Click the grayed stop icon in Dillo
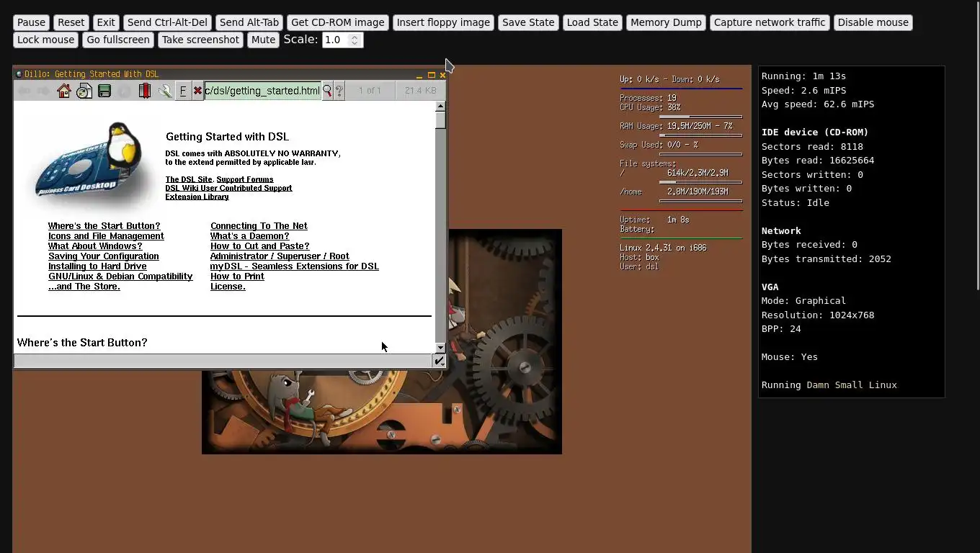Viewport: 980px width, 553px height. tap(125, 91)
